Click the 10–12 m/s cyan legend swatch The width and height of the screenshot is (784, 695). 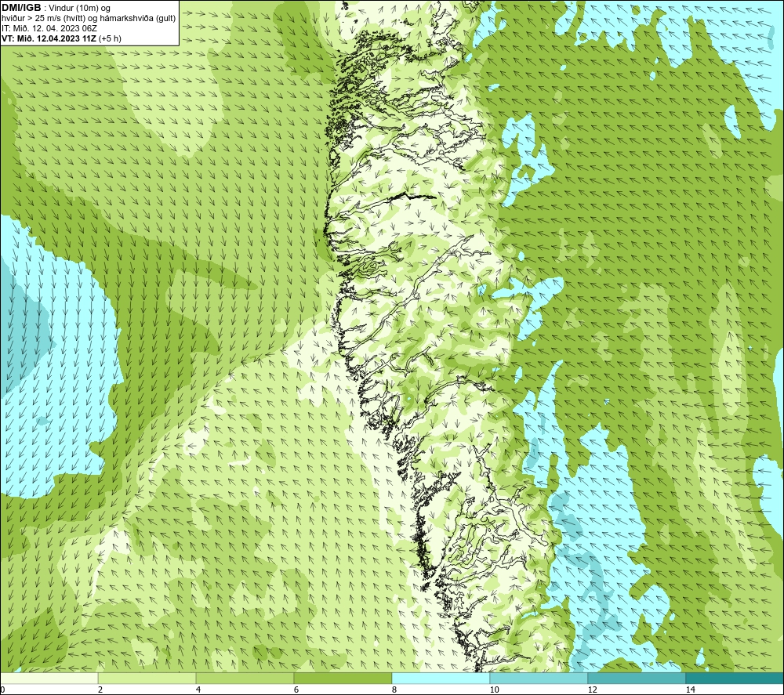coord(539,678)
